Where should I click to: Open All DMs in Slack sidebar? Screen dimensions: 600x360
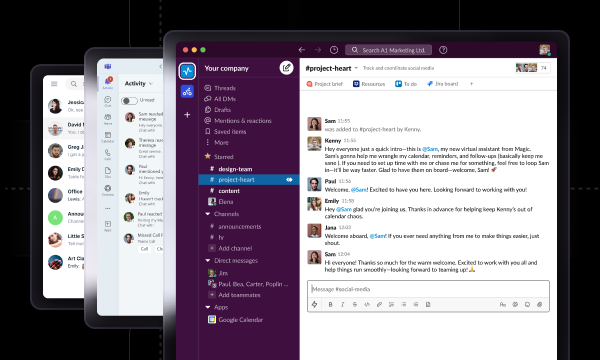point(220,99)
